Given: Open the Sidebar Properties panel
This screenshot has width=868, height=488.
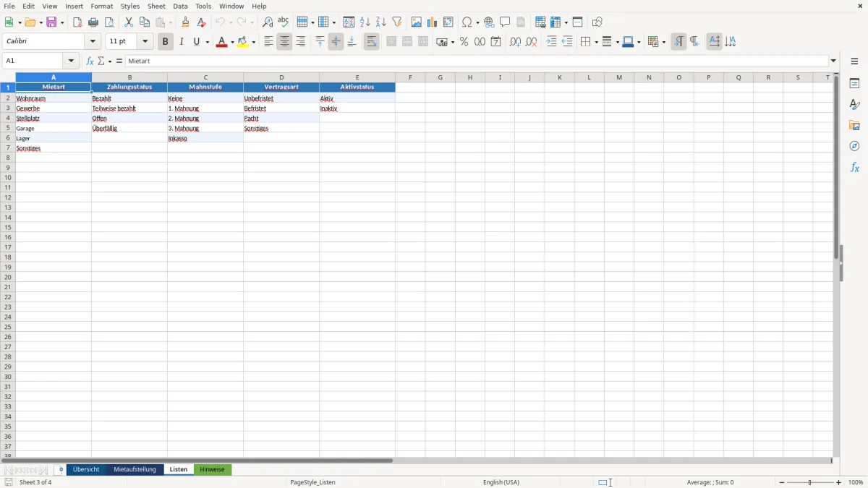Looking at the screenshot, I should click(854, 83).
